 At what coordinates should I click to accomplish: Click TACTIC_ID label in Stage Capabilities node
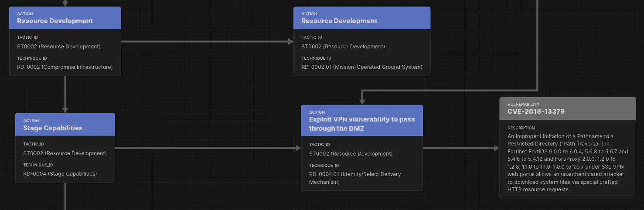33,144
